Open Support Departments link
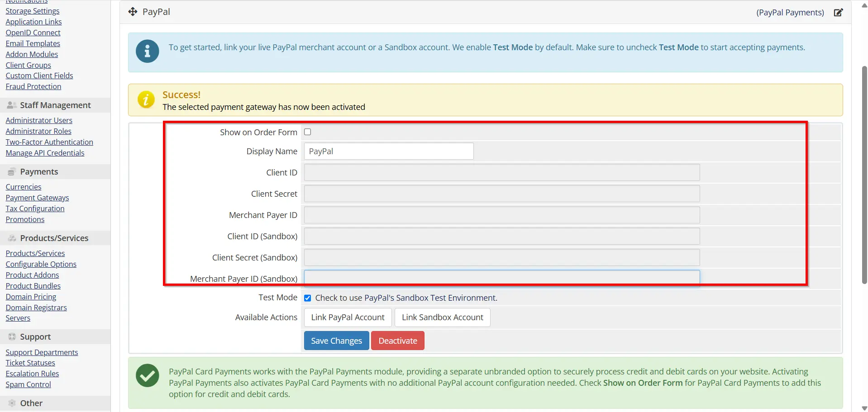The height and width of the screenshot is (412, 868). tap(42, 352)
